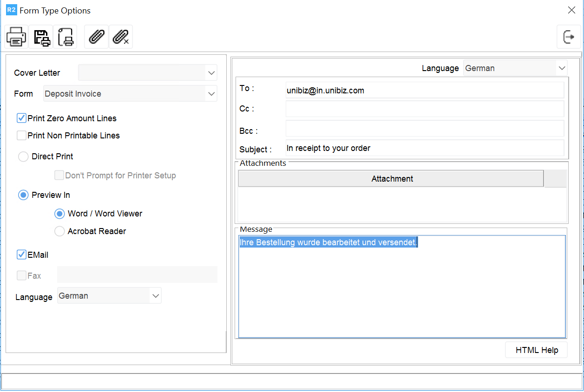Expand the Form dropdown showing Deposit Invoice
The height and width of the screenshot is (392, 584).
(211, 94)
